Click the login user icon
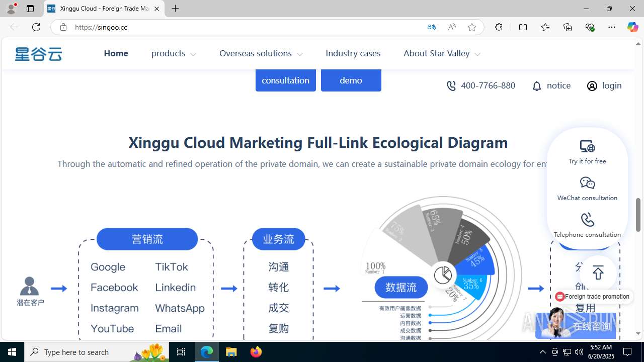This screenshot has height=362, width=644. click(592, 86)
